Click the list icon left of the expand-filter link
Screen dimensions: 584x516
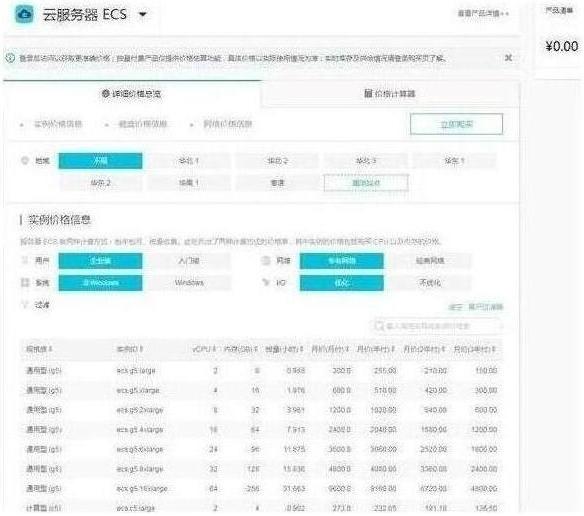click(x=456, y=307)
